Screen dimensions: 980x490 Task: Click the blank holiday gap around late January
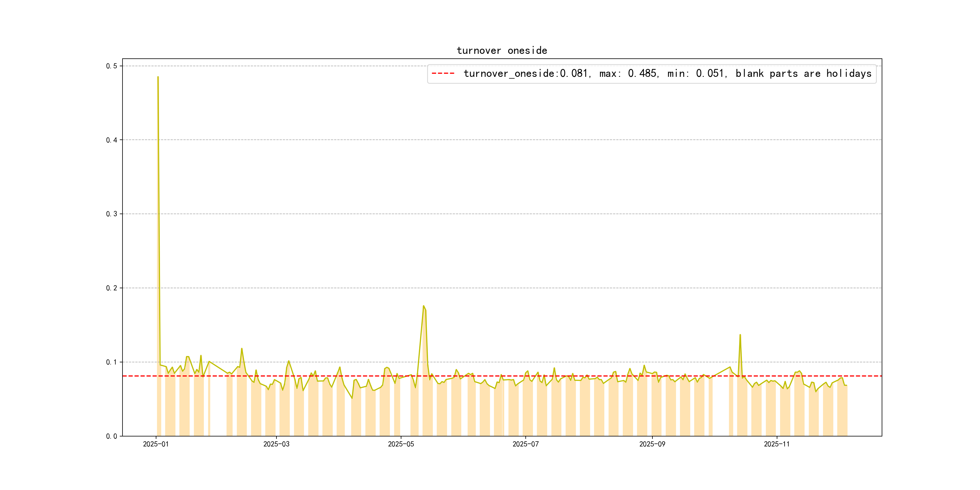[x=218, y=407]
